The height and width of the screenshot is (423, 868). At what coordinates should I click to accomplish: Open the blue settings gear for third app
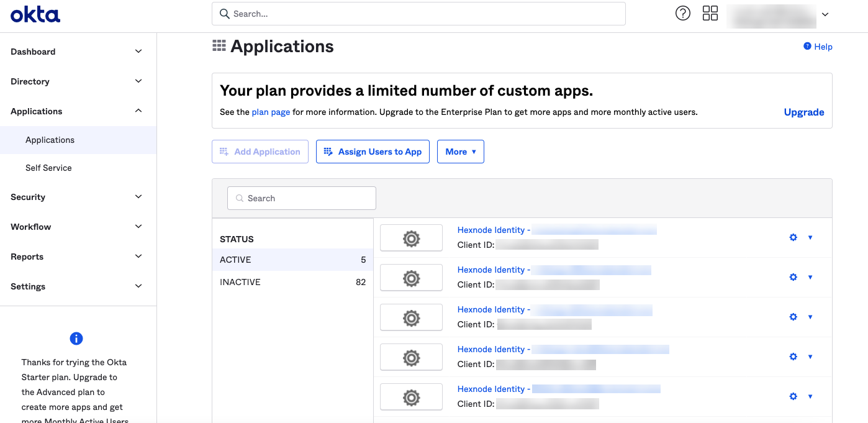click(793, 317)
